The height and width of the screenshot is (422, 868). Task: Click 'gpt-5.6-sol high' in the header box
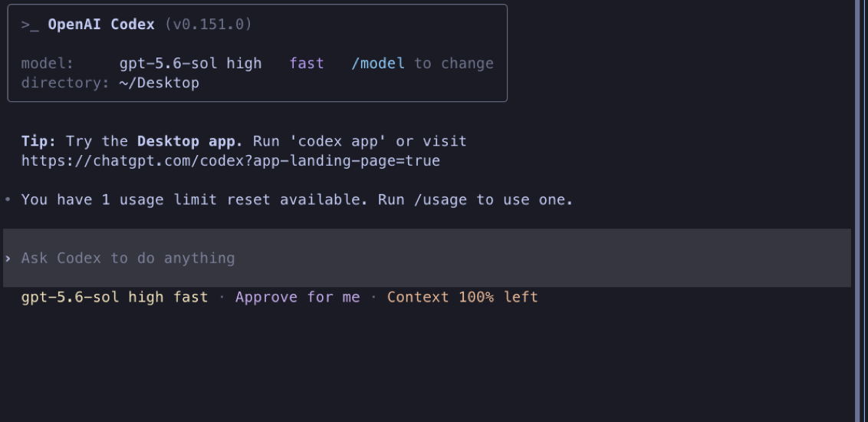[x=190, y=64]
